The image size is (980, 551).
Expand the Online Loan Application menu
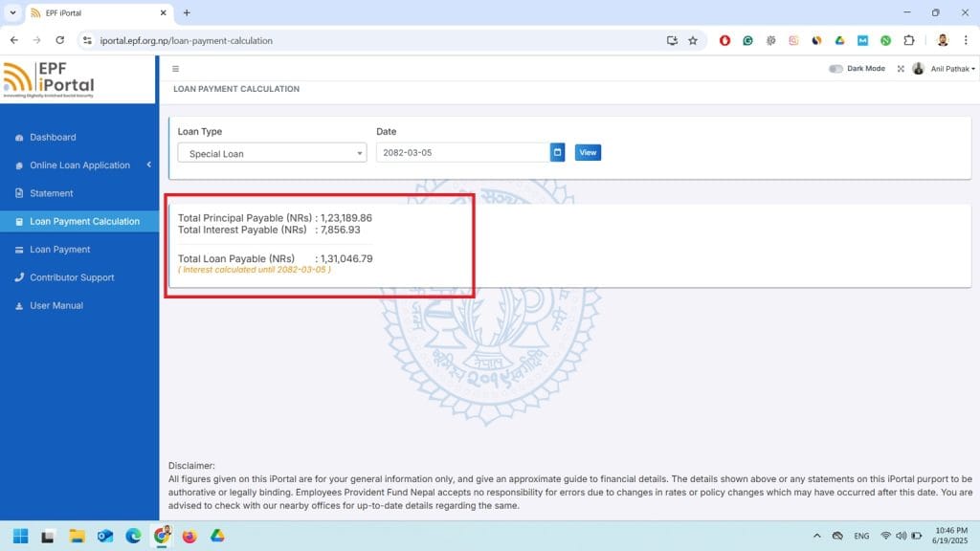coord(79,165)
